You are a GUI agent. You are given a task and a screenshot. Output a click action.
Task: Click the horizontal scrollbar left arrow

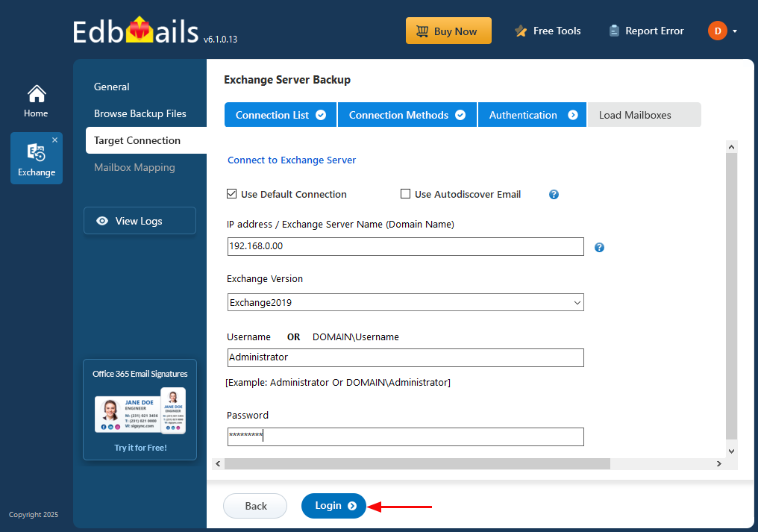[x=218, y=464]
